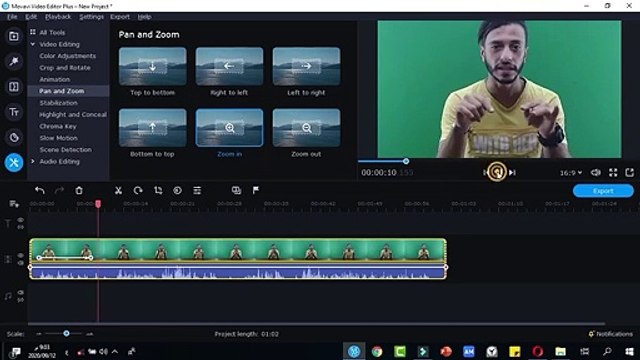Click the Undo arrow in timeline toolbar

click(40, 190)
